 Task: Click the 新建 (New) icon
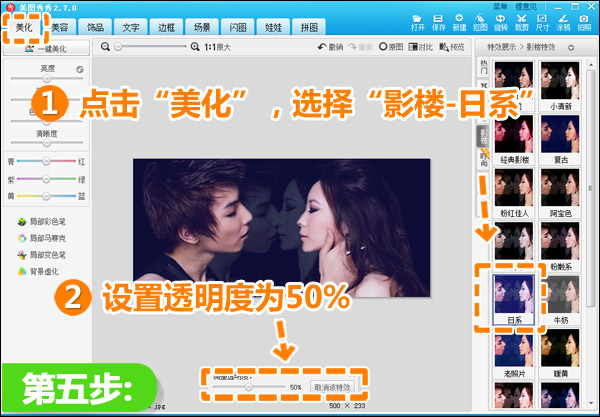pos(461,23)
